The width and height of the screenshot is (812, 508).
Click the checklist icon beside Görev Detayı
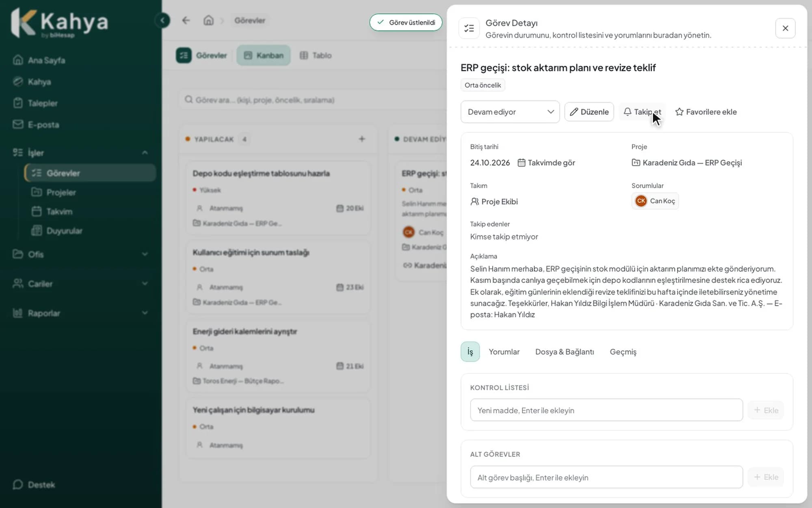(x=469, y=28)
